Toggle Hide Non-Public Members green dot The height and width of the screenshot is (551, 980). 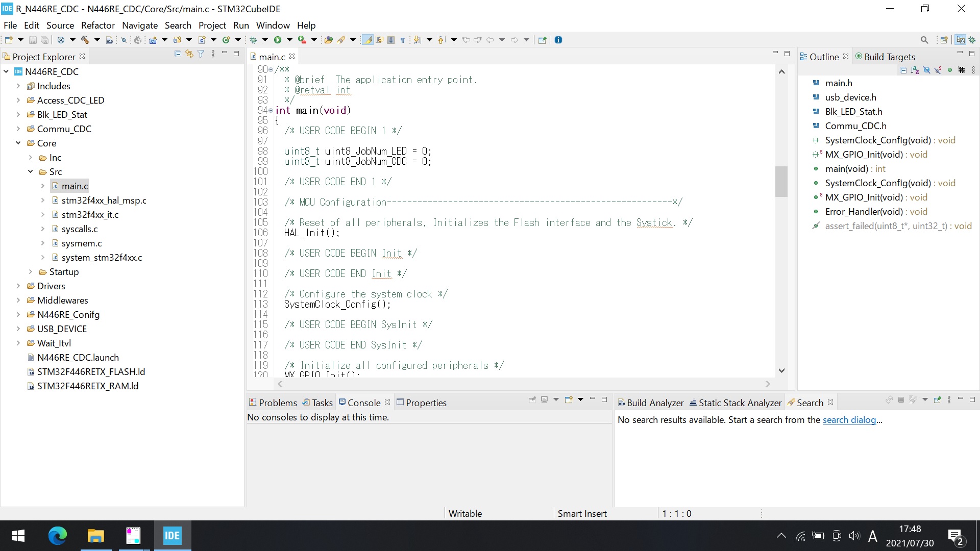click(x=950, y=70)
